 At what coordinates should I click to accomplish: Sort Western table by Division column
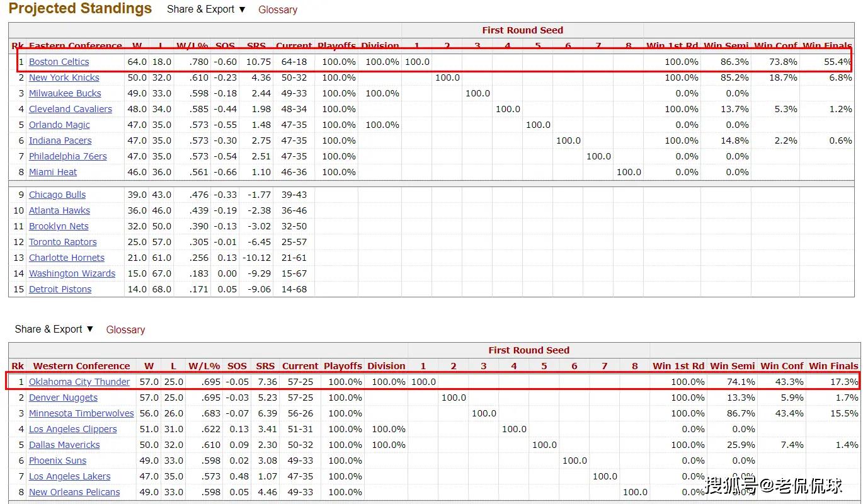coord(386,366)
